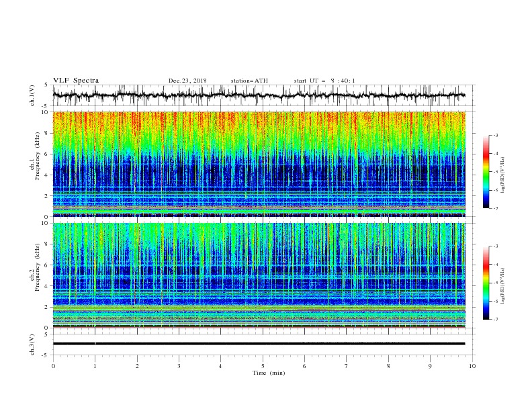Screen dimensions: 532x411
Task: Select the "start UT = 8:40:1" text
Action: point(324,81)
